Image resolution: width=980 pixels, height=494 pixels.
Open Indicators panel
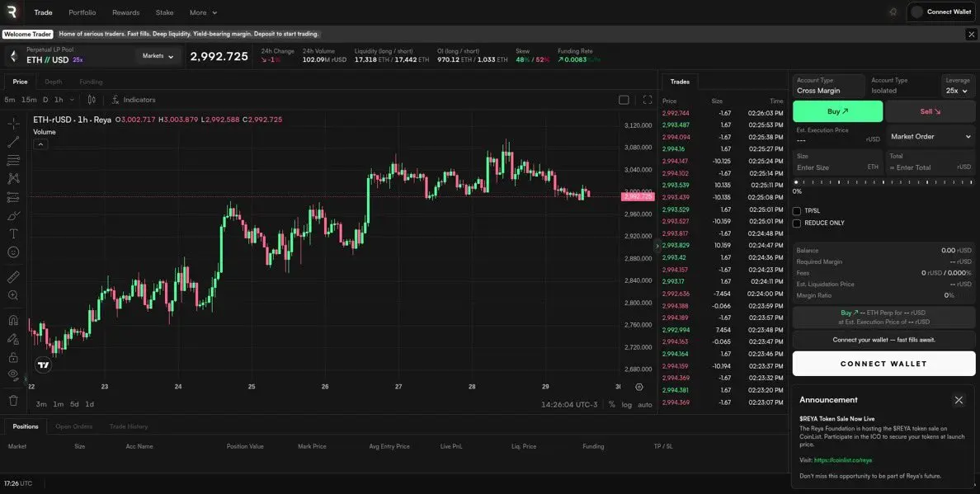tap(133, 100)
